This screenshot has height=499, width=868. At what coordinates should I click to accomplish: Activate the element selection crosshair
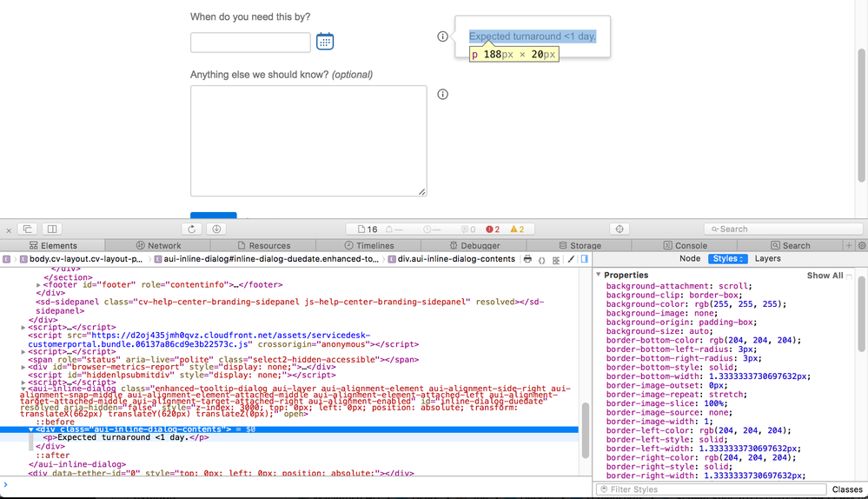click(x=620, y=229)
